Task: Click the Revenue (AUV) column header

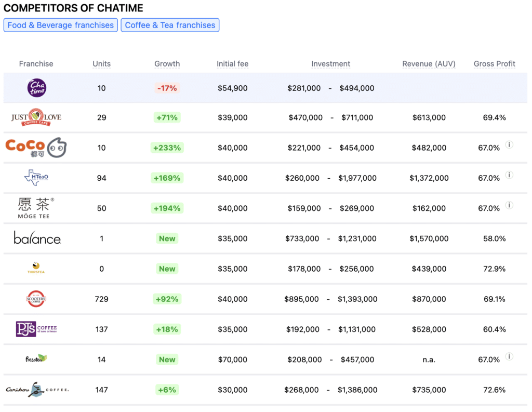Action: pyautogui.click(x=429, y=64)
